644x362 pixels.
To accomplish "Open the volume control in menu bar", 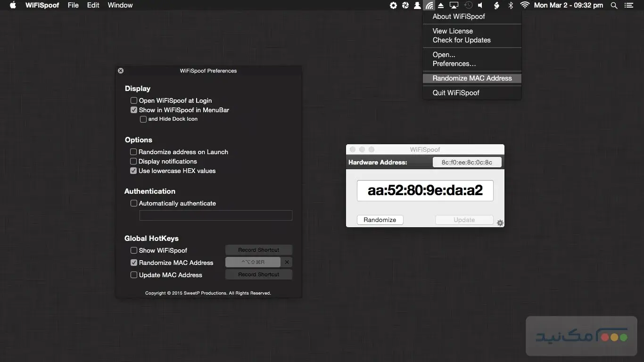I will (479, 5).
